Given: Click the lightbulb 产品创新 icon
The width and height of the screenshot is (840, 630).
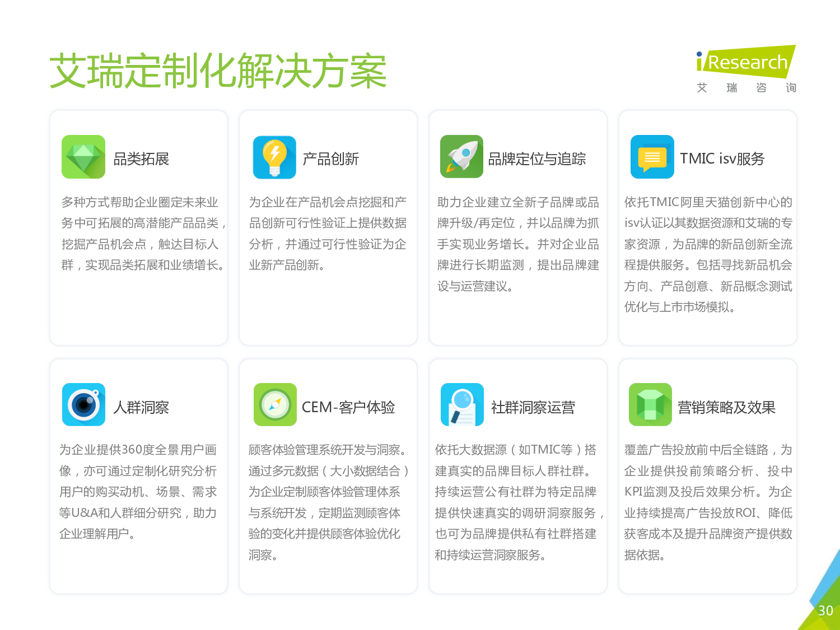Looking at the screenshot, I should (x=274, y=157).
